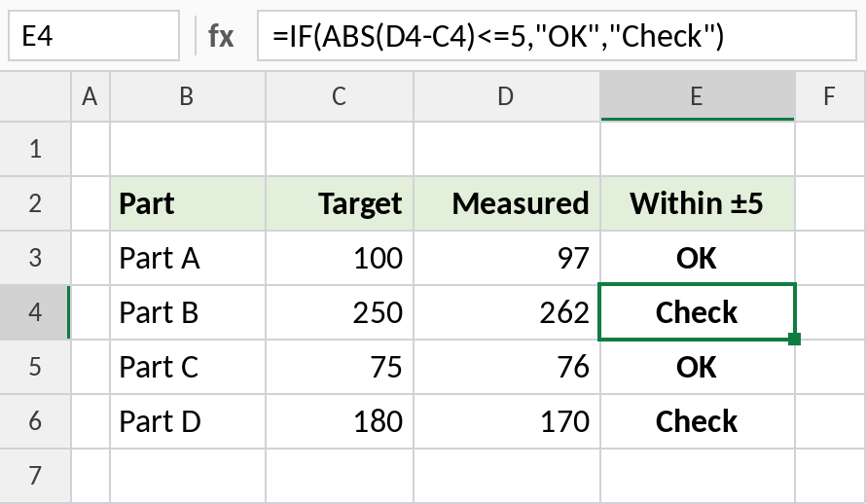Select the Check result for Part B

(x=698, y=312)
